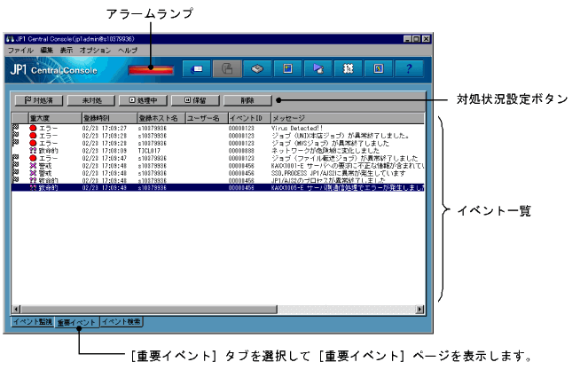Click the white puzzle-shaped toolbar icon
Viewport: 588px width, 370px height.
[x=349, y=68]
